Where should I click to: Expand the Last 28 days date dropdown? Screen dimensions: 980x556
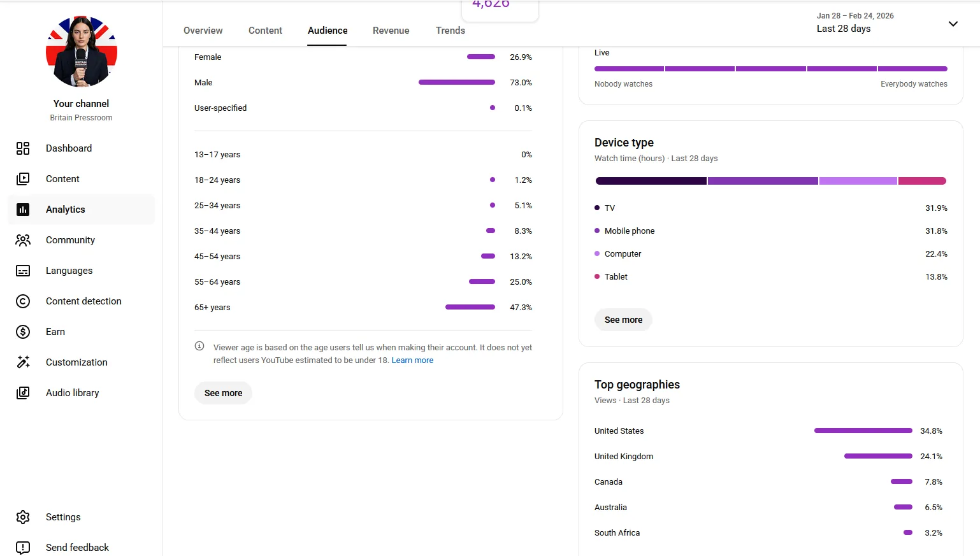(x=887, y=23)
